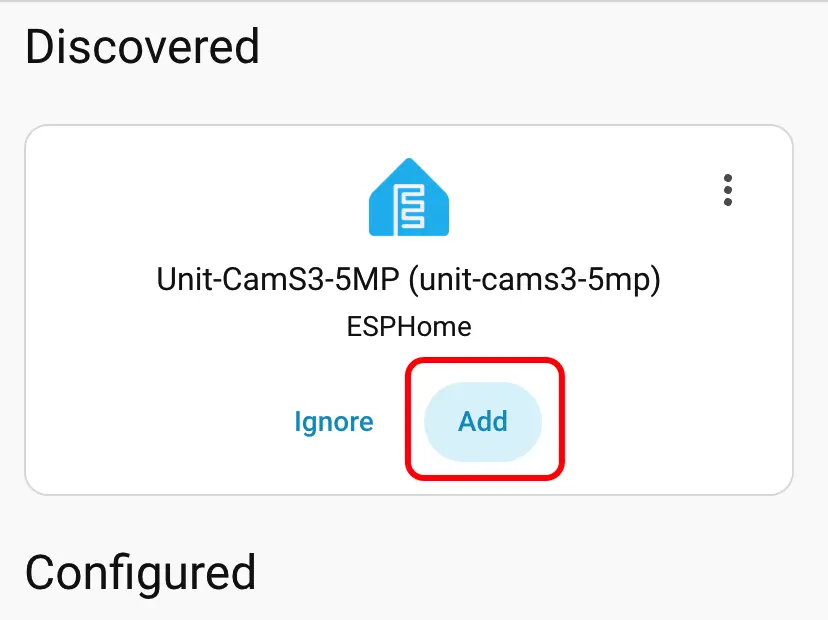Screen dimensions: 828x620
Task: Click Add to set up ESPHome device
Action: (483, 421)
